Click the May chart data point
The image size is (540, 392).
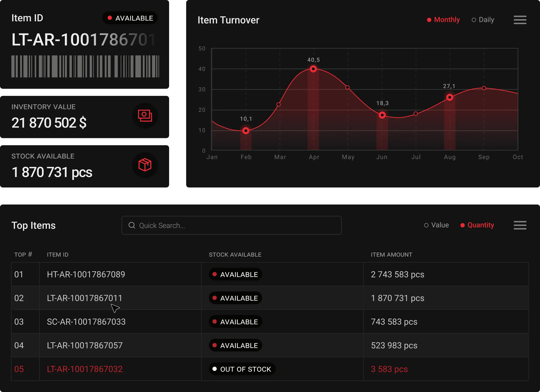point(347,87)
